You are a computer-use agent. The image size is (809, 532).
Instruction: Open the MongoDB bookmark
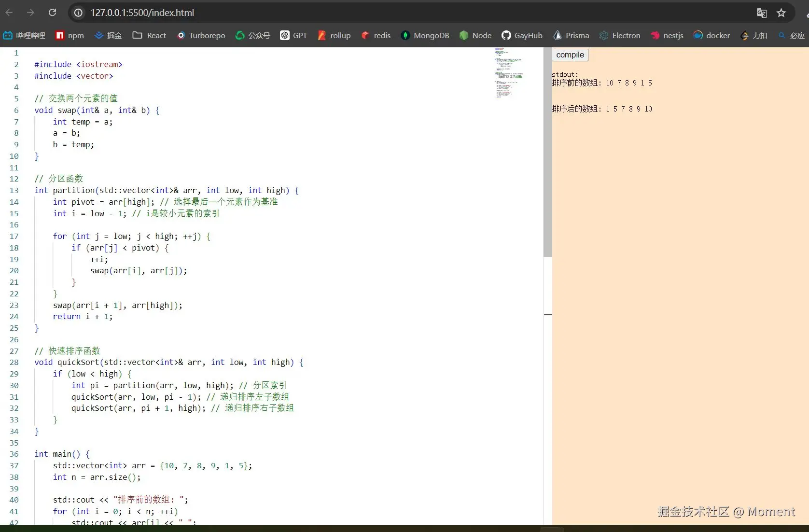click(x=425, y=35)
